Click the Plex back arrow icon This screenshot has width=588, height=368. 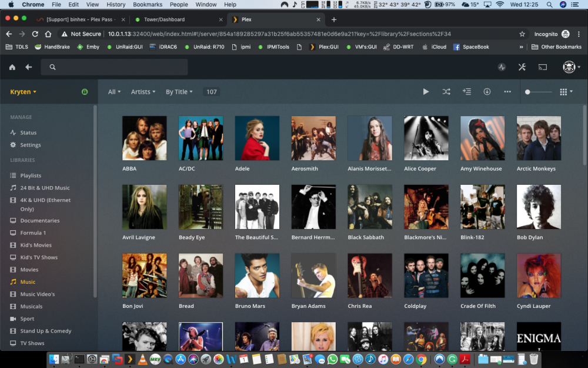28,67
